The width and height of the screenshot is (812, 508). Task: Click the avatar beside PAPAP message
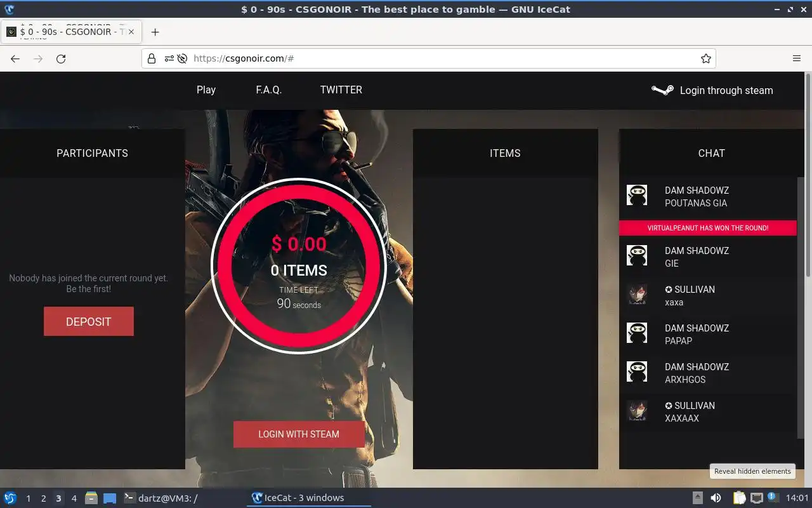[637, 333]
